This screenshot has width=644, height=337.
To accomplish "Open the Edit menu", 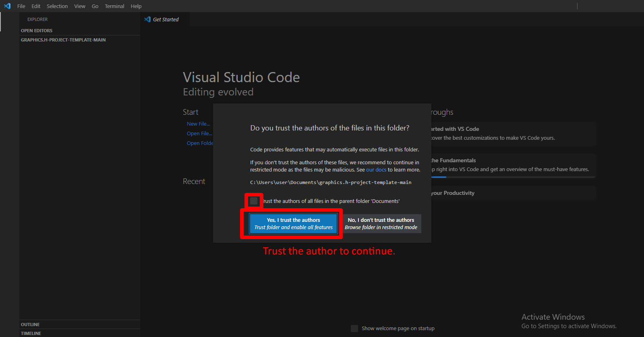I will (36, 6).
